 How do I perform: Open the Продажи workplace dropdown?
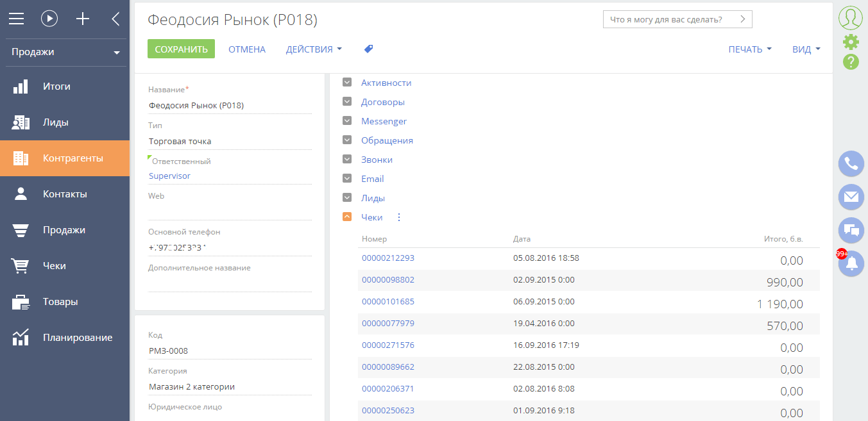[65, 53]
